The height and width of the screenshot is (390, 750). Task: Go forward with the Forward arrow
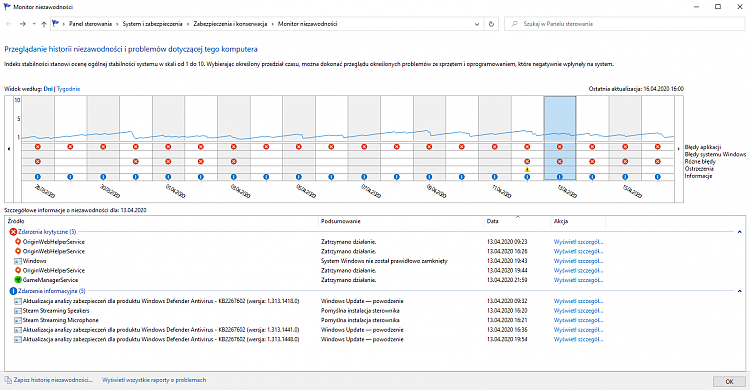(22, 24)
